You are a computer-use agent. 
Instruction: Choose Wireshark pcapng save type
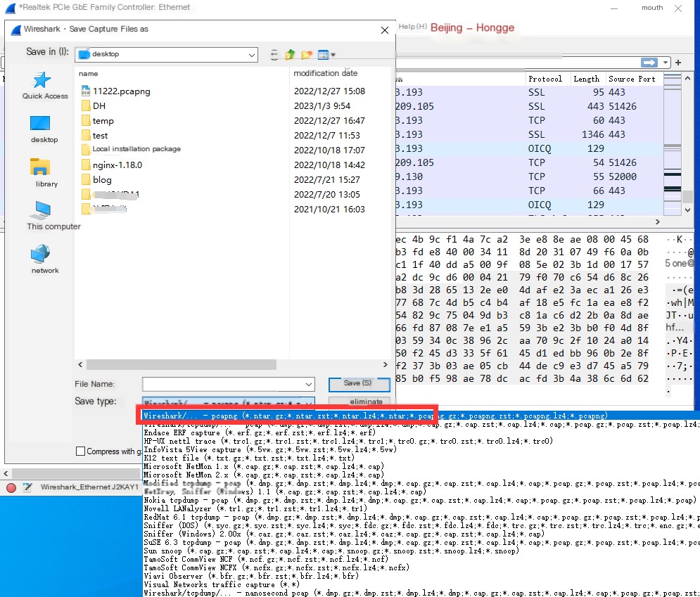pos(421,416)
